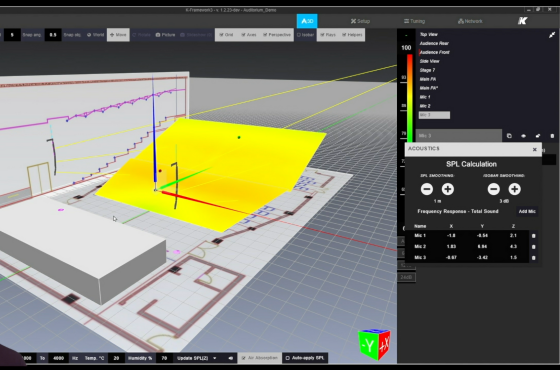The image size is (560, 370).
Task: Select Stage 7 in the view list
Action: coord(427,70)
